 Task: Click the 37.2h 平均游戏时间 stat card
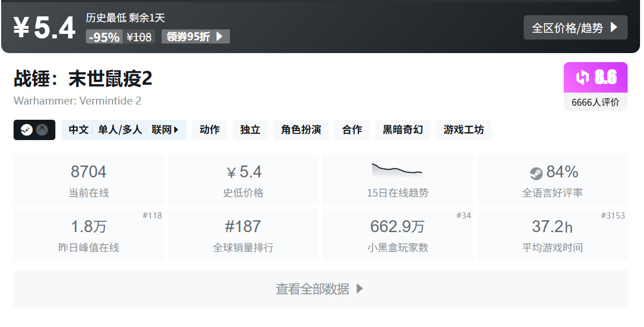[552, 235]
